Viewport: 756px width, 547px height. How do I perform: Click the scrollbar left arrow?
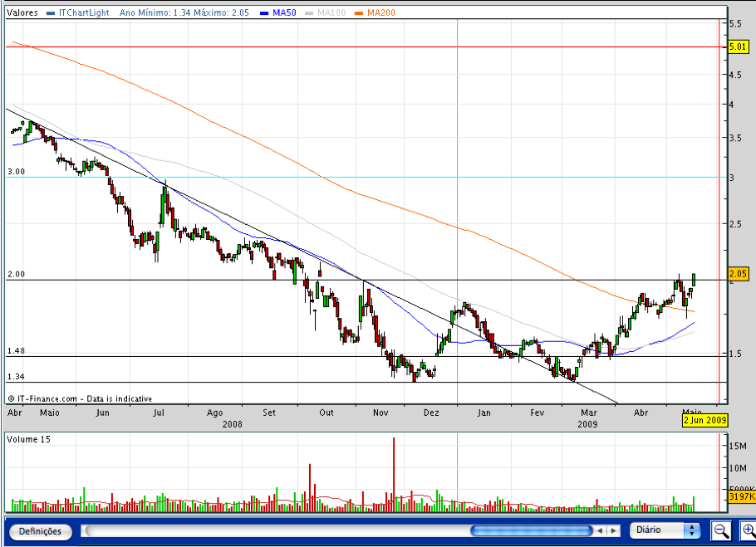tap(600, 530)
